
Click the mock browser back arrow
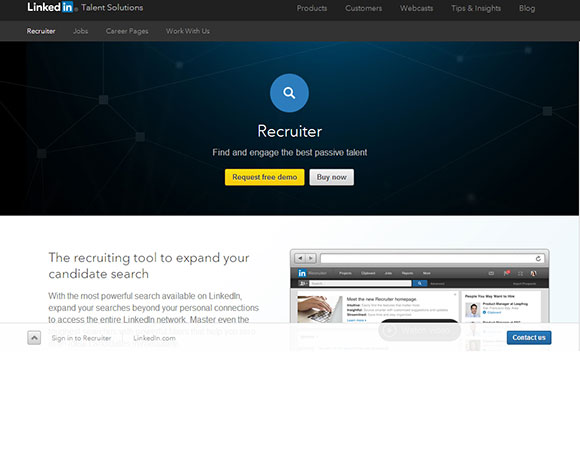(300, 258)
